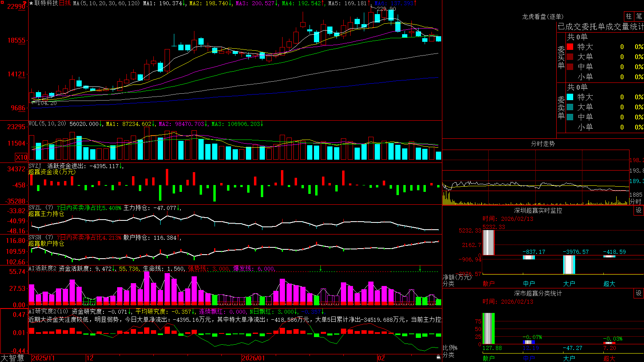The width and height of the screenshot is (644, 362).
Task: Click the 229.90 high price label
Action: point(386,8)
